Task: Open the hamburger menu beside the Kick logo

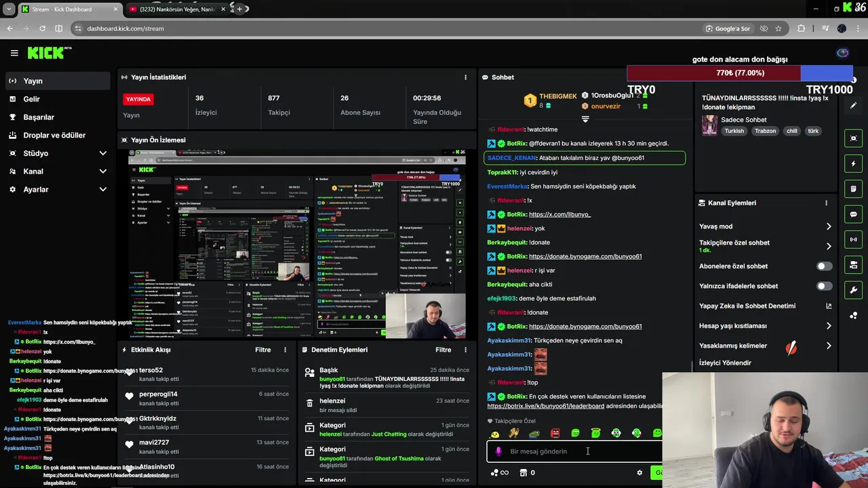Action: coord(14,53)
